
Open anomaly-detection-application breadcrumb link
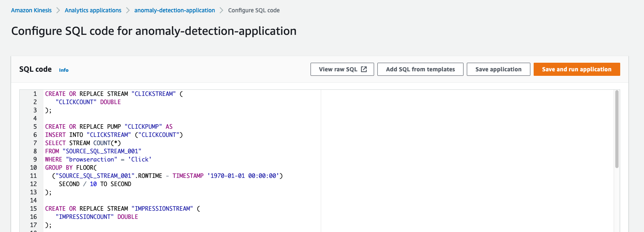pyautogui.click(x=174, y=10)
